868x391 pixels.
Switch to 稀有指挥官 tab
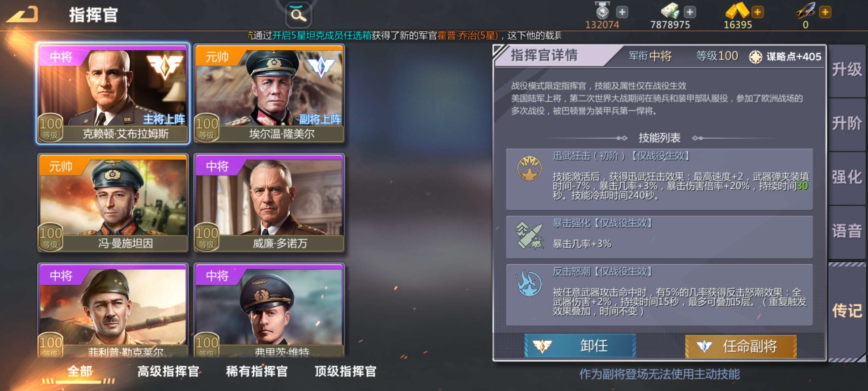(257, 371)
